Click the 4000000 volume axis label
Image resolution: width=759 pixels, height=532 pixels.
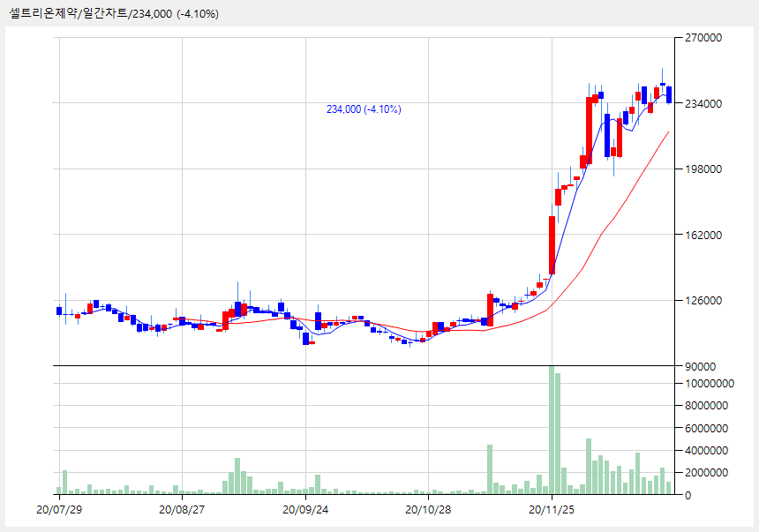(x=707, y=451)
